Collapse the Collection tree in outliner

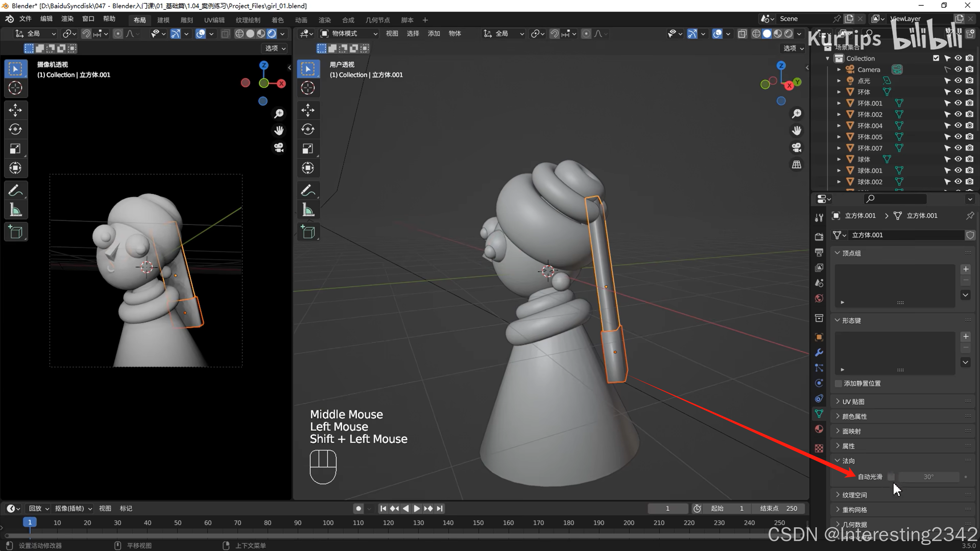click(827, 59)
